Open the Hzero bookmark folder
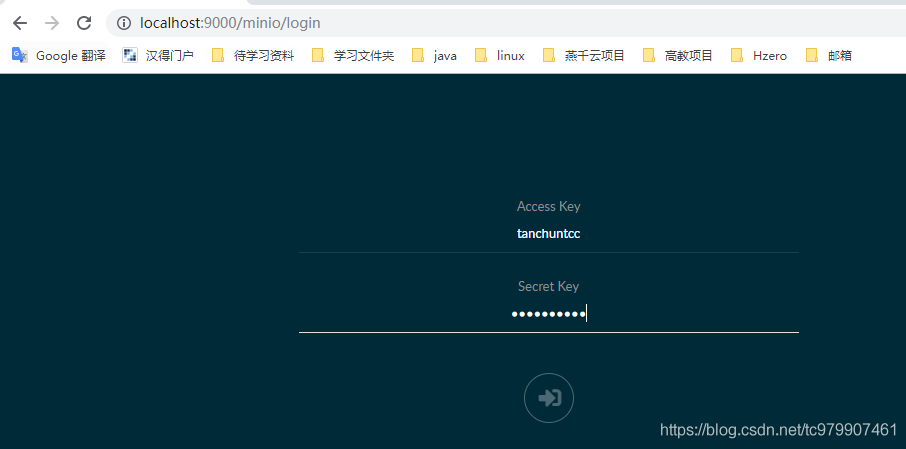 click(x=759, y=55)
